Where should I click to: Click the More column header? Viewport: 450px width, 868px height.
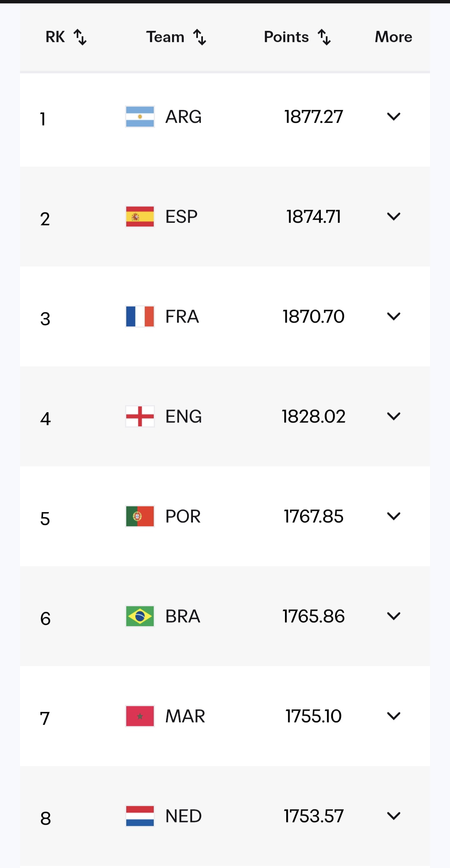(393, 37)
